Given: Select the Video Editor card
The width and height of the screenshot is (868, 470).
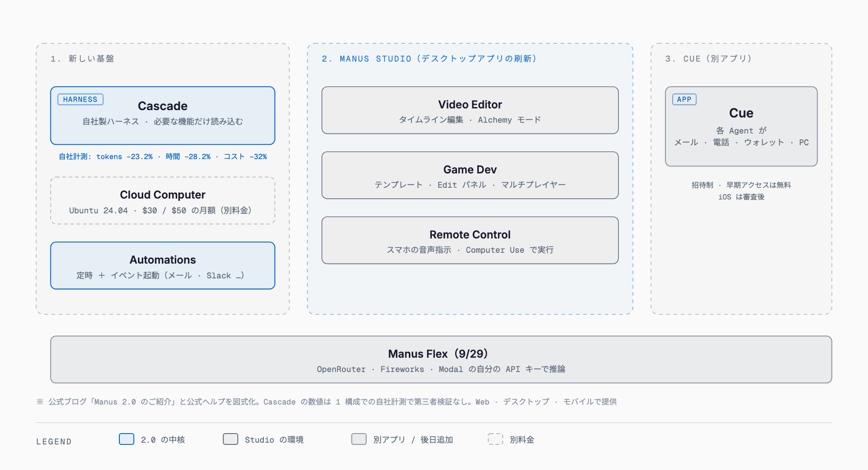Looking at the screenshot, I should [470, 110].
